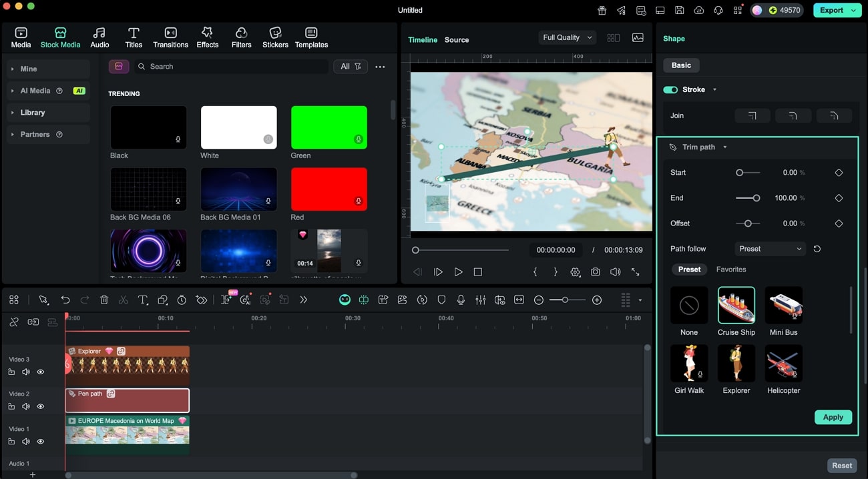Add keyframe for Start trim value

839,173
